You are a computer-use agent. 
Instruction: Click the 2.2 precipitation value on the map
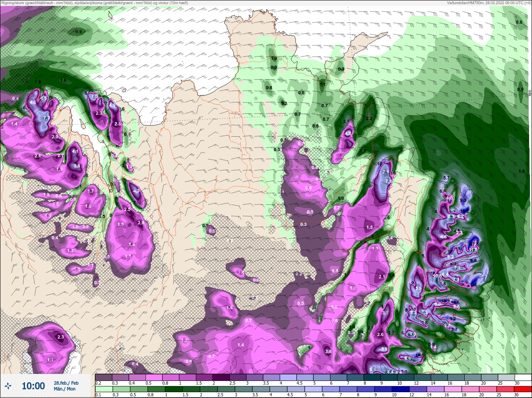point(369,118)
